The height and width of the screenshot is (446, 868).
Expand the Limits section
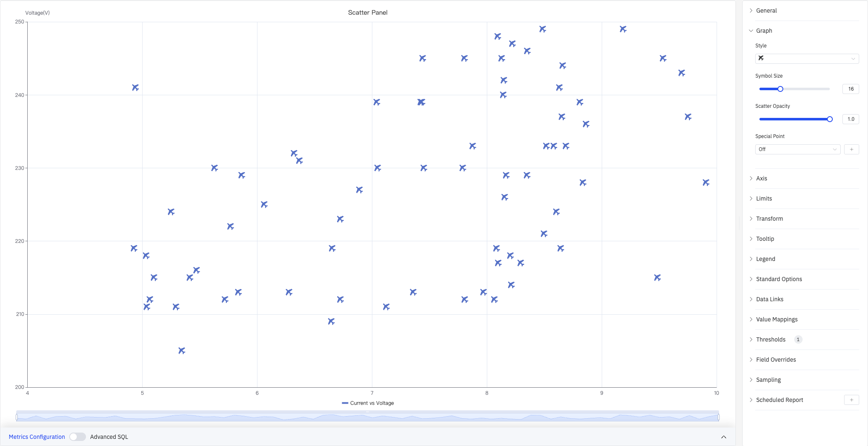(x=764, y=198)
